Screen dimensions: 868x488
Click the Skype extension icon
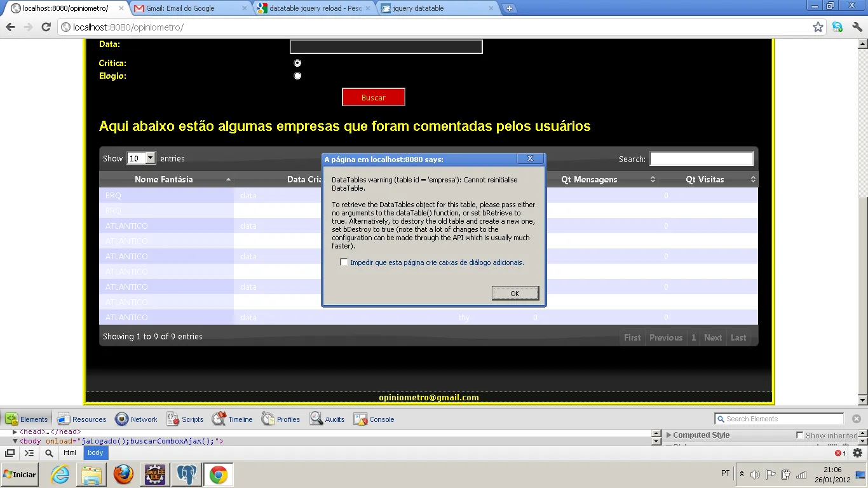pyautogui.click(x=837, y=27)
